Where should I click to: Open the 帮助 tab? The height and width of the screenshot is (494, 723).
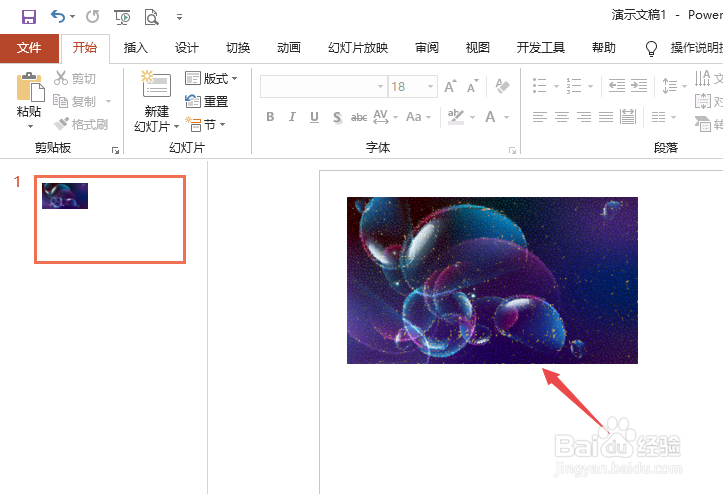(604, 48)
